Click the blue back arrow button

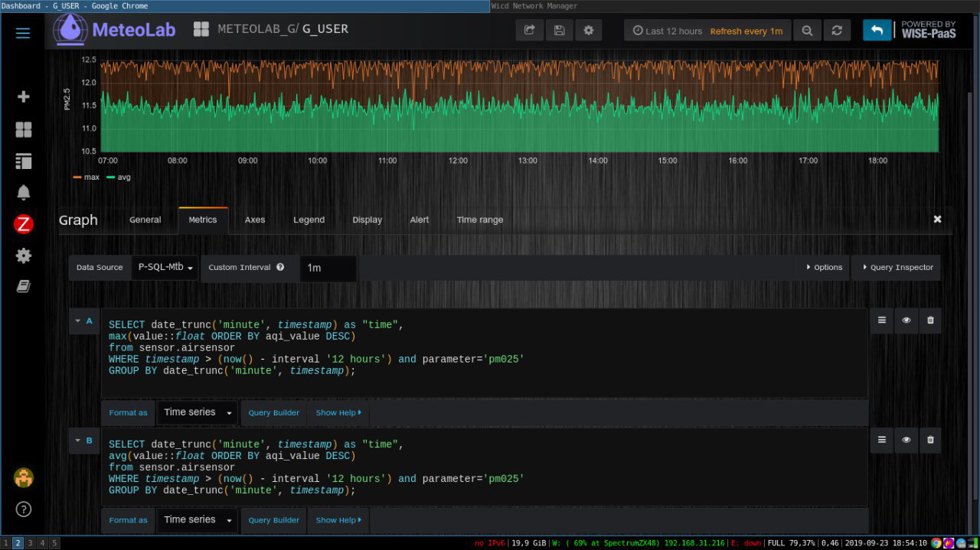point(877,31)
